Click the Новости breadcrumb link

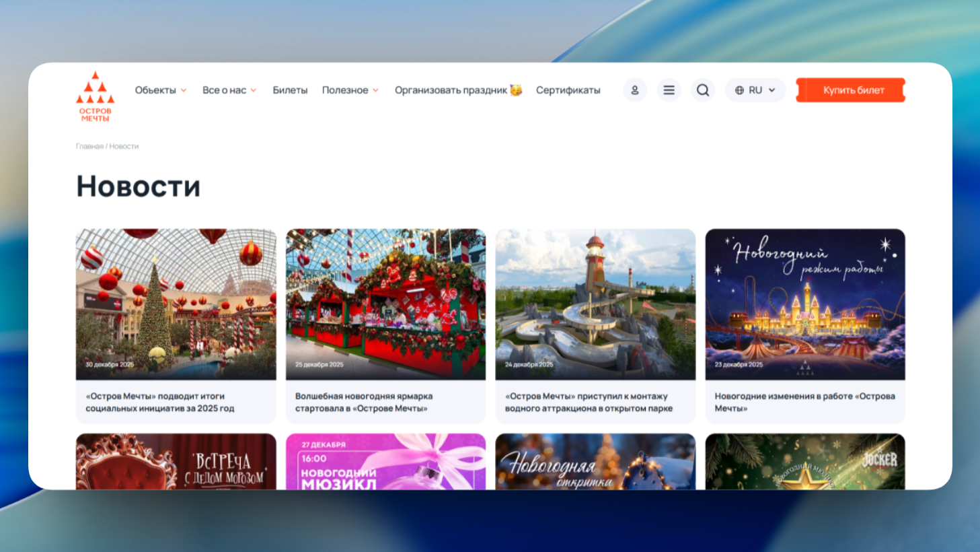tap(124, 146)
